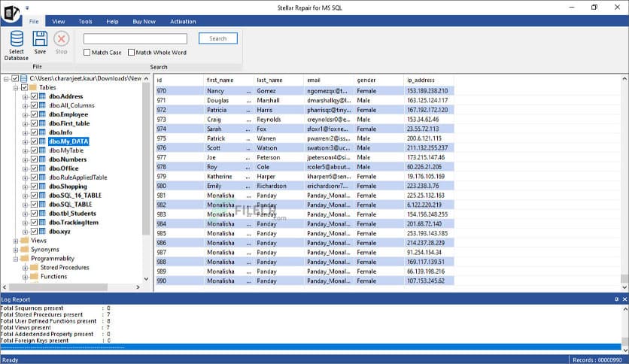Screen dimensions: 629x364
Task: Click the dbo.Info table icon
Action: (42, 132)
